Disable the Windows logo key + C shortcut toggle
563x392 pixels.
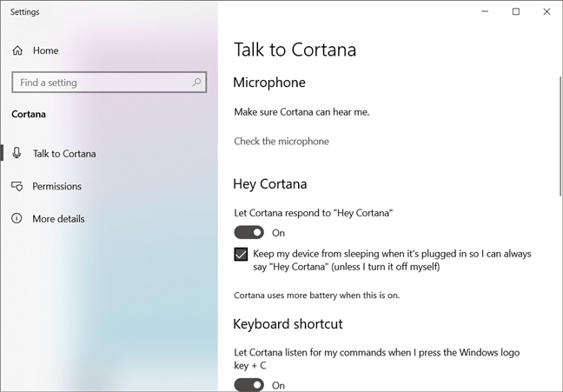[248, 385]
